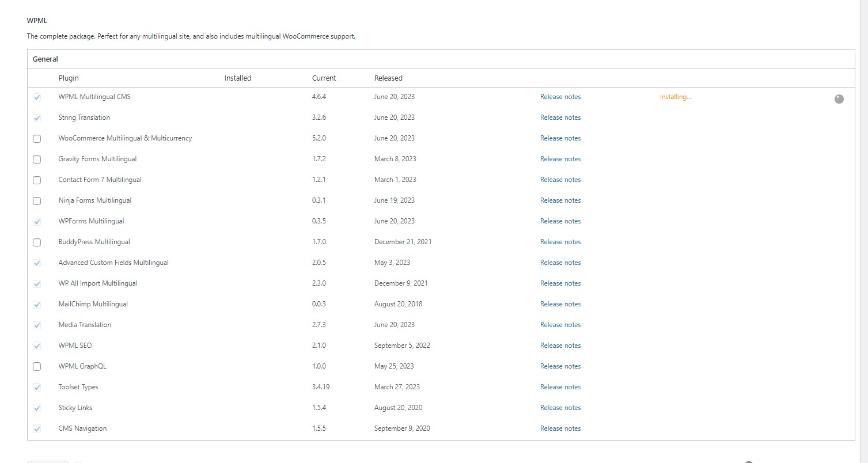Open Release notes for WPML GraphQL
Viewport: 868px width, 463px height.
560,366
